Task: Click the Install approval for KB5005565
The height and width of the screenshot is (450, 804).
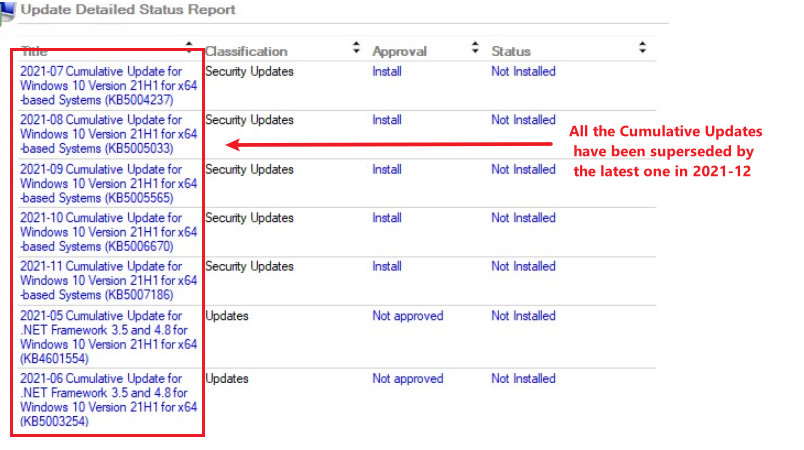Action: (x=387, y=169)
